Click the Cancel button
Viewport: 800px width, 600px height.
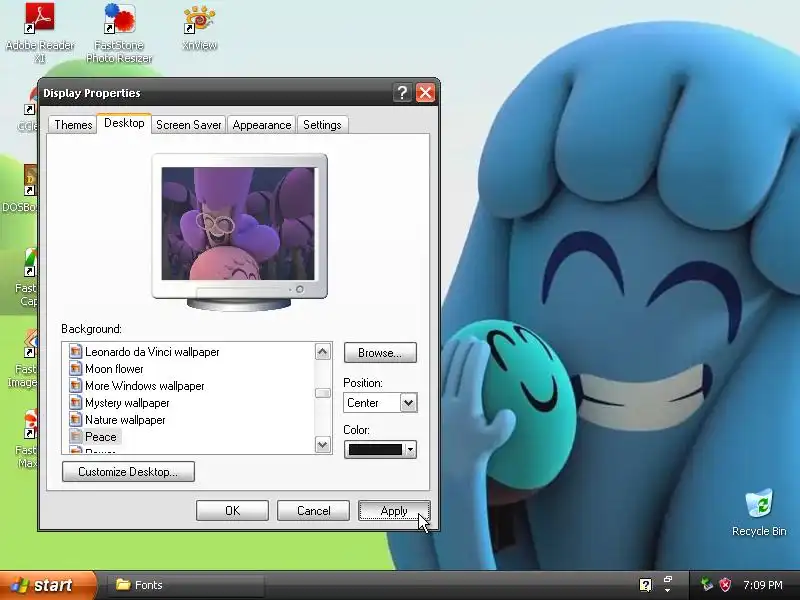(313, 511)
